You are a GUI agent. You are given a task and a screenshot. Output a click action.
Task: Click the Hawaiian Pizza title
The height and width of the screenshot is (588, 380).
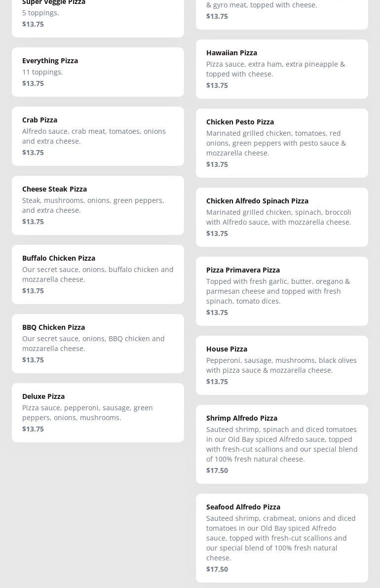(231, 53)
